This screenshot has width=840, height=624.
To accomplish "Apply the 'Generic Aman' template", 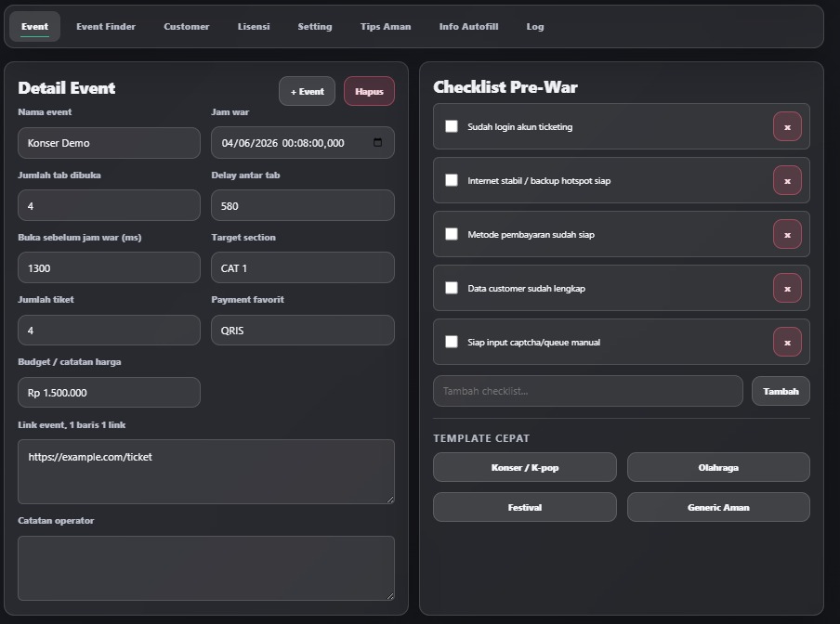I will pyautogui.click(x=718, y=507).
